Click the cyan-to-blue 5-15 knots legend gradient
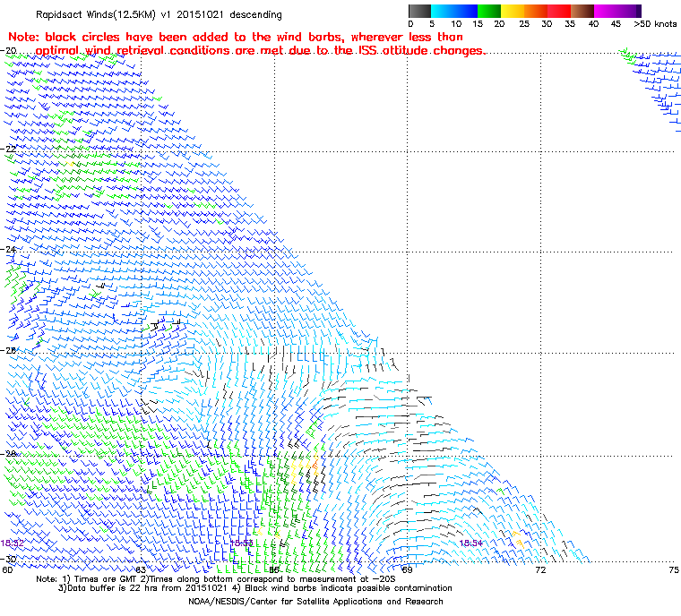The width and height of the screenshot is (681, 616). coord(454,11)
